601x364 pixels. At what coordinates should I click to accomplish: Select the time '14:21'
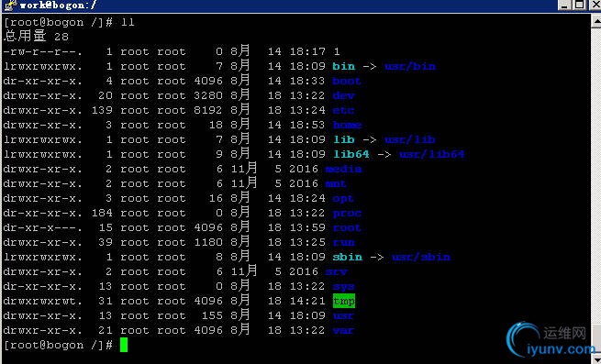pyautogui.click(x=307, y=301)
